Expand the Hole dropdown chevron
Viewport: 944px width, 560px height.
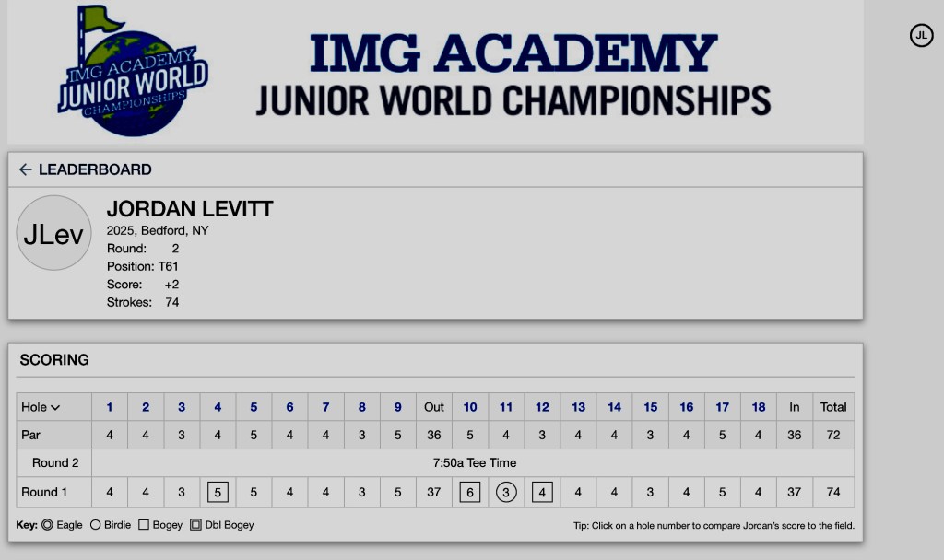click(x=55, y=407)
